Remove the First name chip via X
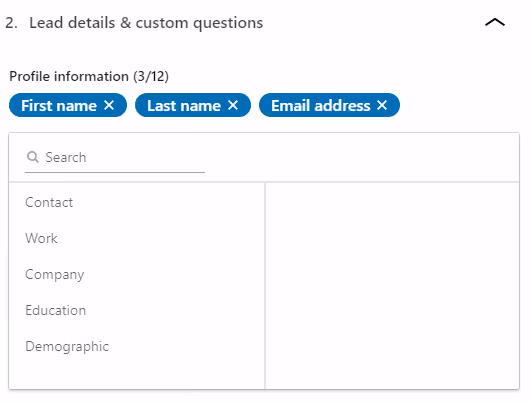This screenshot has width=531, height=403. pyautogui.click(x=109, y=105)
